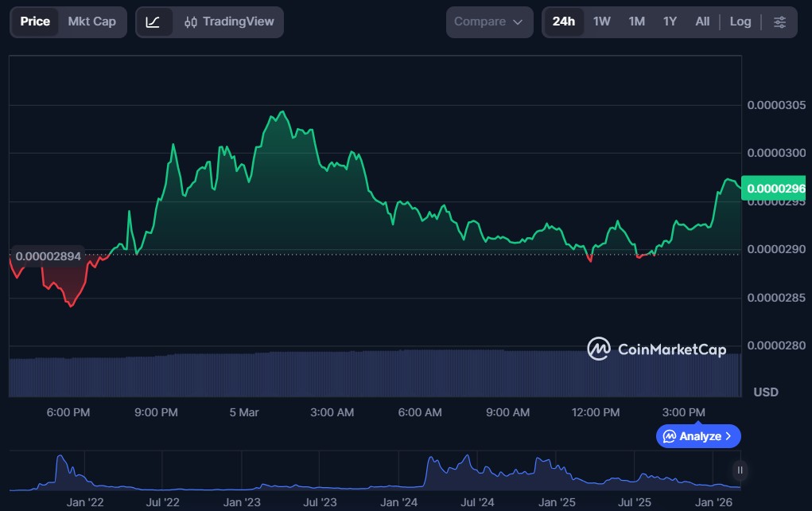This screenshot has height=511, width=812.
Task: Click the price peak near 5 Mar
Action: (x=281, y=112)
